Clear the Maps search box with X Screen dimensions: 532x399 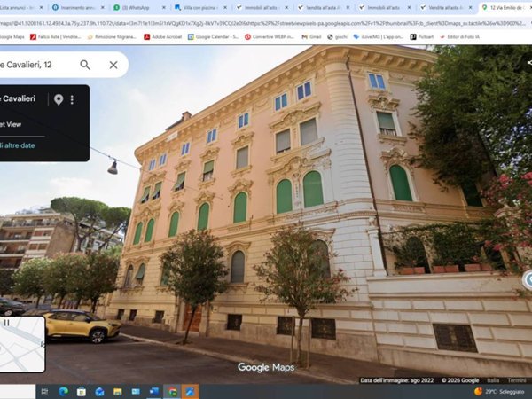click(113, 65)
